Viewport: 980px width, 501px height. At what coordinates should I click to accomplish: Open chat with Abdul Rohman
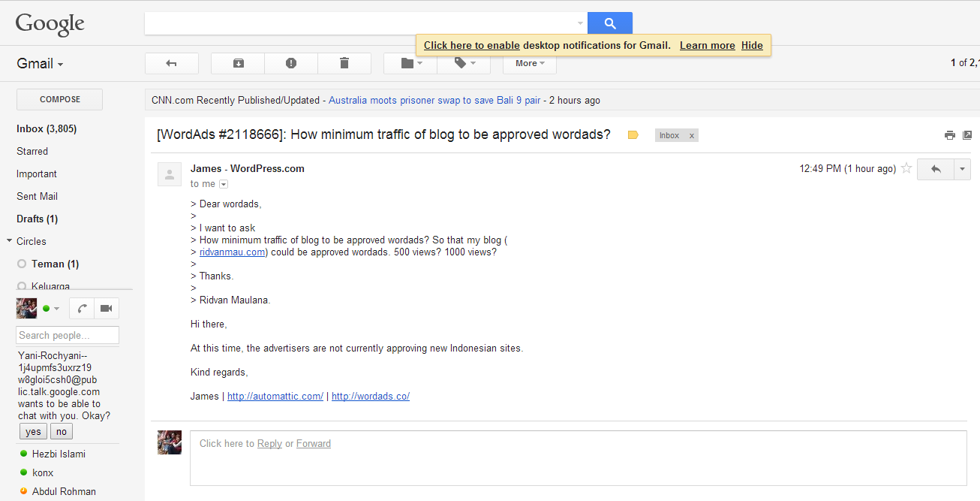point(64,491)
